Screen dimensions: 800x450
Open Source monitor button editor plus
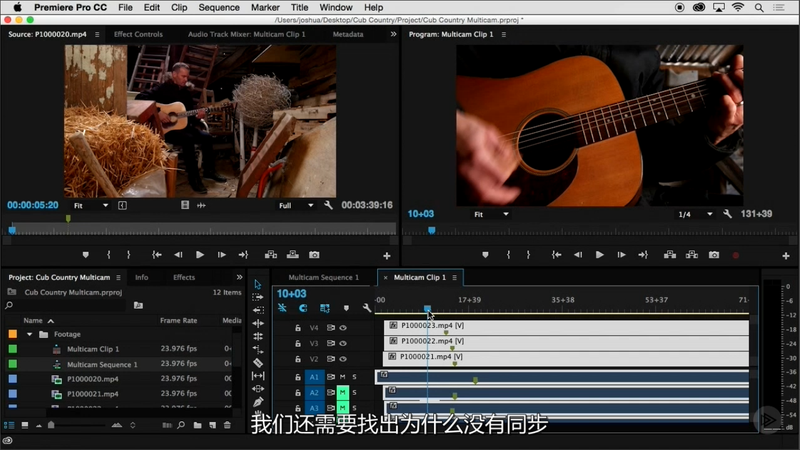point(387,256)
